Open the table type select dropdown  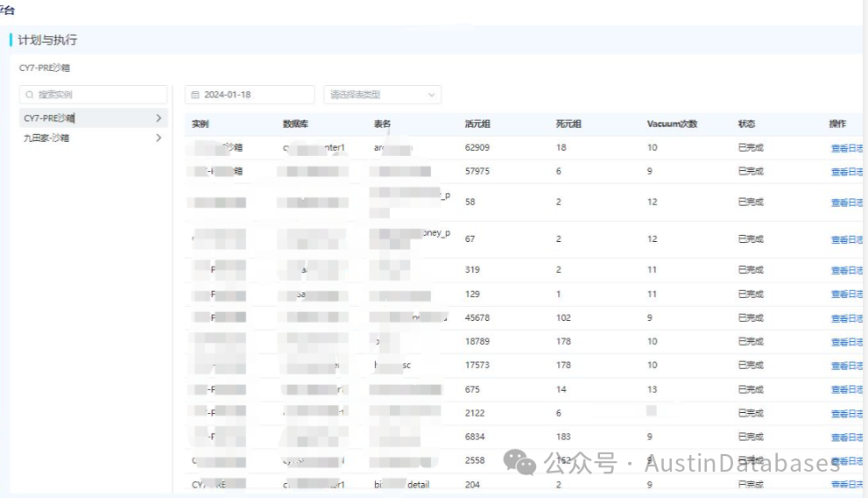pyautogui.click(x=383, y=95)
